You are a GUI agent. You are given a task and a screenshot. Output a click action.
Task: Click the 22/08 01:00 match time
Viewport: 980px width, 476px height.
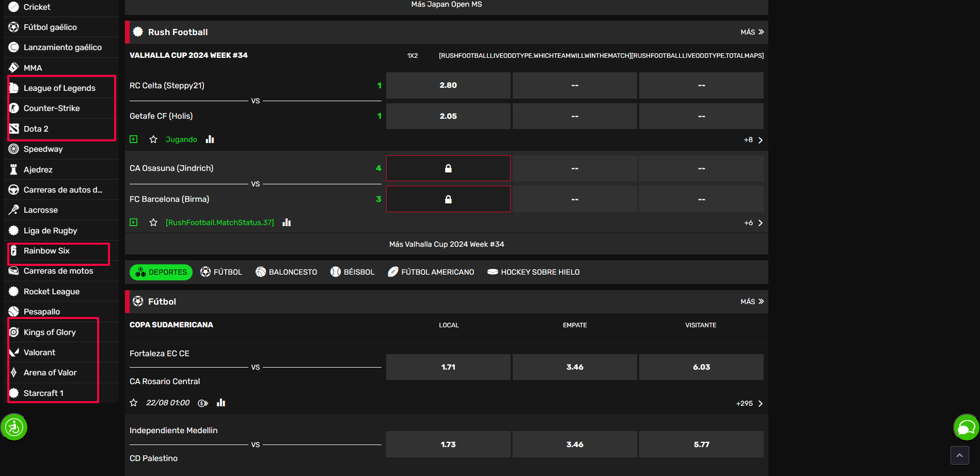[x=168, y=403]
